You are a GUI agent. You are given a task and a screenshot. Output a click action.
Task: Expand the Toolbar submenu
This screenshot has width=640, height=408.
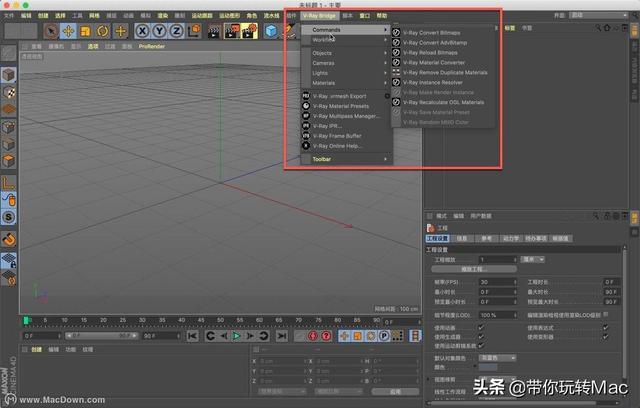coord(347,159)
